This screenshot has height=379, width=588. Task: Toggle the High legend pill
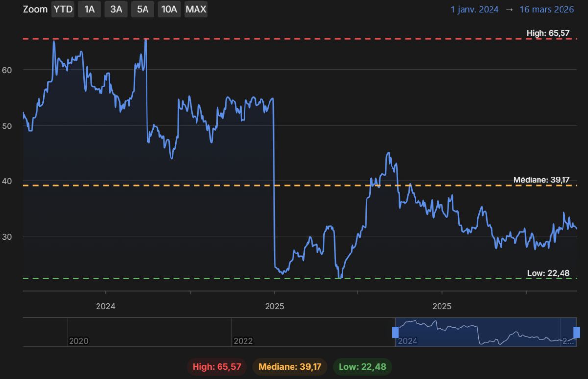(217, 367)
